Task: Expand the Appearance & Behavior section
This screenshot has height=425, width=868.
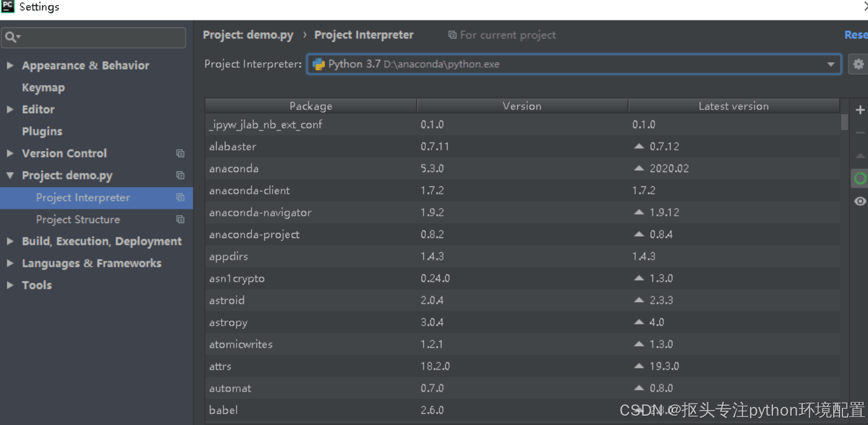Action: (x=10, y=65)
